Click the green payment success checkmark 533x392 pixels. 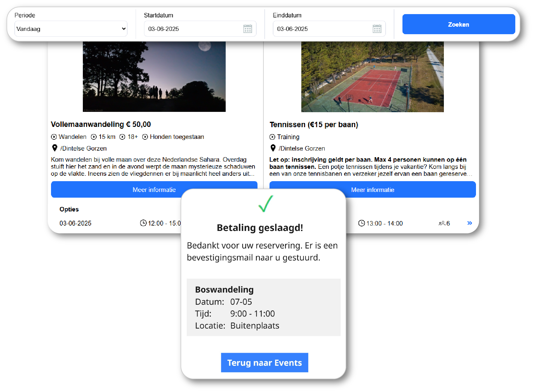[266, 203]
